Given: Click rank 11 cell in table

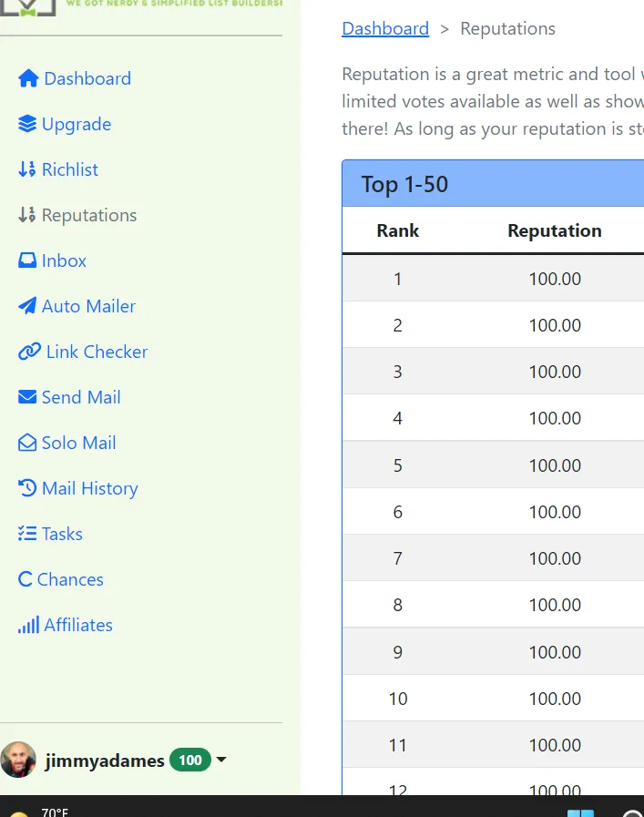Looking at the screenshot, I should [397, 745].
